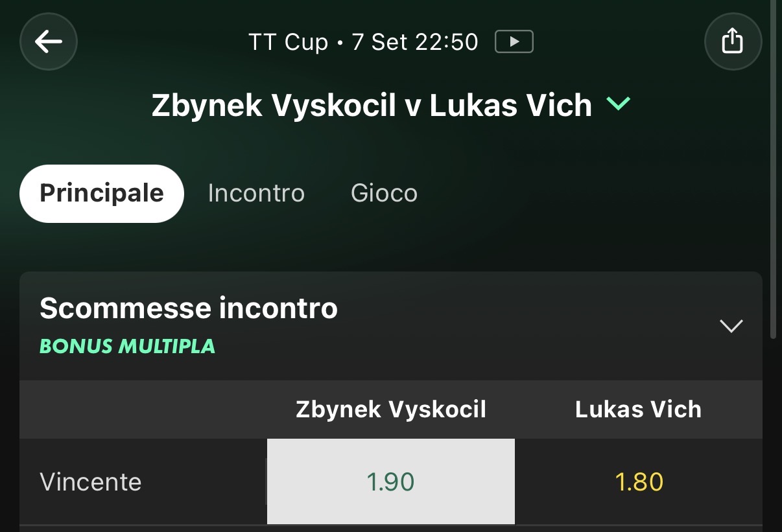Screen dimensions: 782x532
Task: Click the vertical scrollbar on the right
Action: (x=773, y=168)
